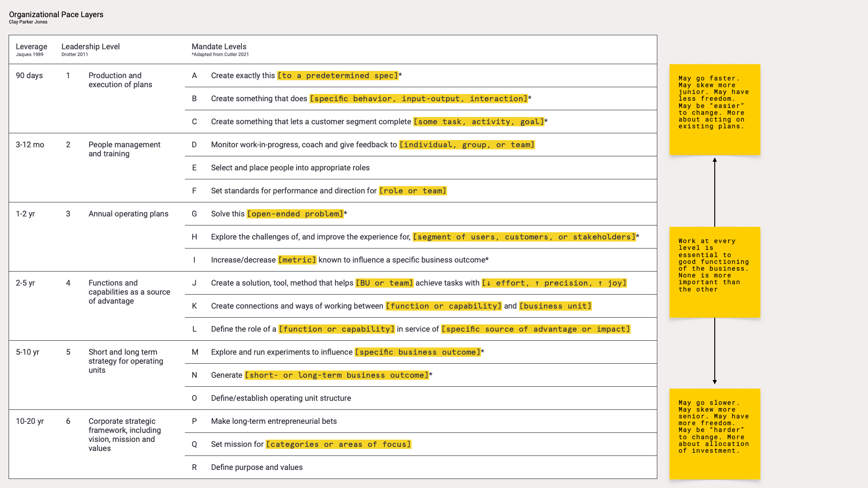Click the upward arrow between sticky notes

coord(715,192)
